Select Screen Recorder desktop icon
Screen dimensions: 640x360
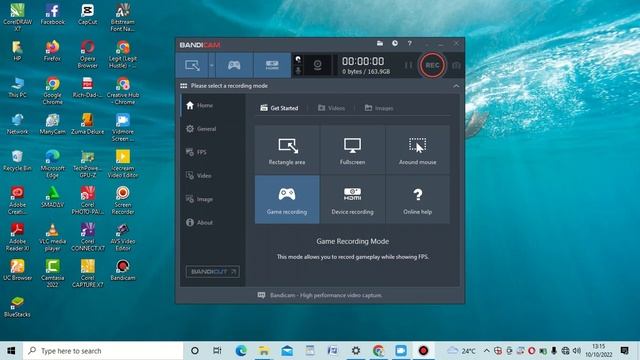122,200
